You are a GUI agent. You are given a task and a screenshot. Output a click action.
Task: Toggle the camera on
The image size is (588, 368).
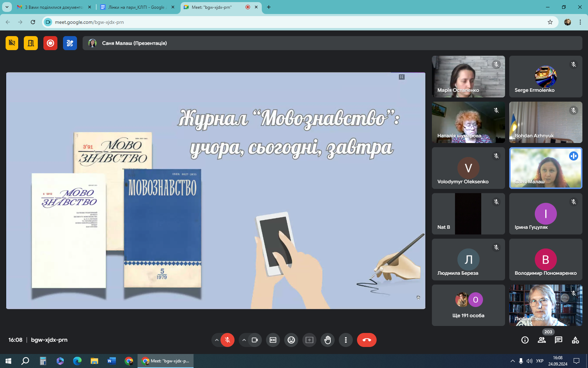coord(255,340)
